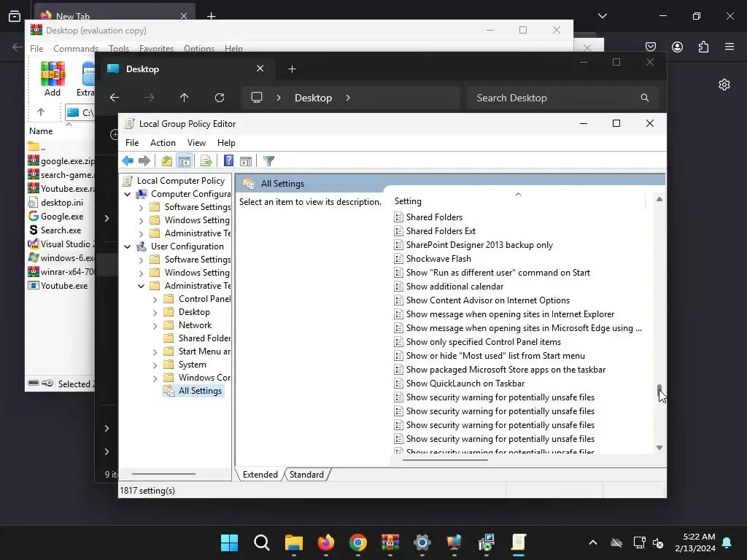Viewport: 747px width, 560px height.
Task: Click Desktop in File Explorer address bar
Action: [x=313, y=98]
